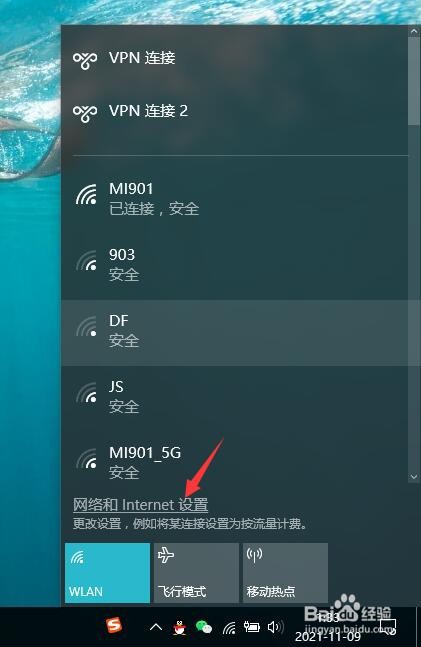Select the VPN 连接 2 entry
This screenshot has width=421, height=647.
pyautogui.click(x=234, y=111)
